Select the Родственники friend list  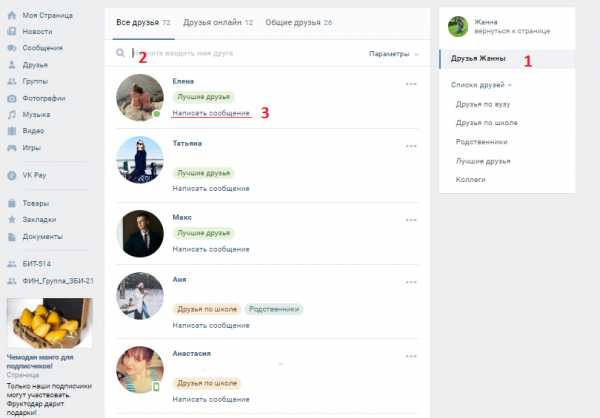[x=481, y=142]
